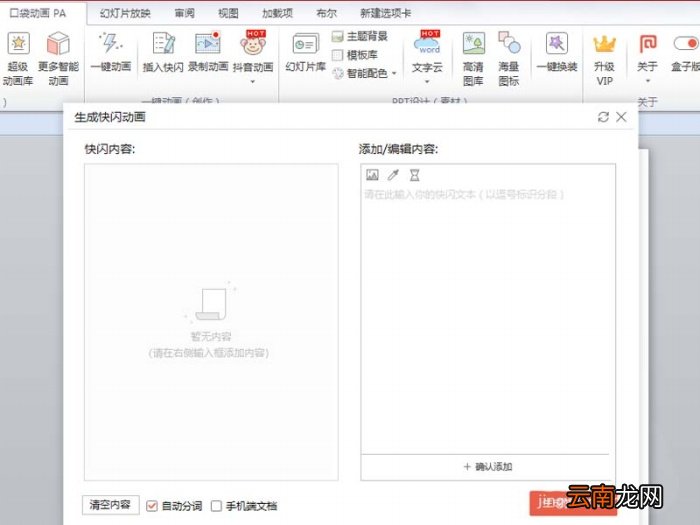This screenshot has width=700, height=525.
Task: Refresh the 生成快闪动画 dialog
Action: [603, 117]
